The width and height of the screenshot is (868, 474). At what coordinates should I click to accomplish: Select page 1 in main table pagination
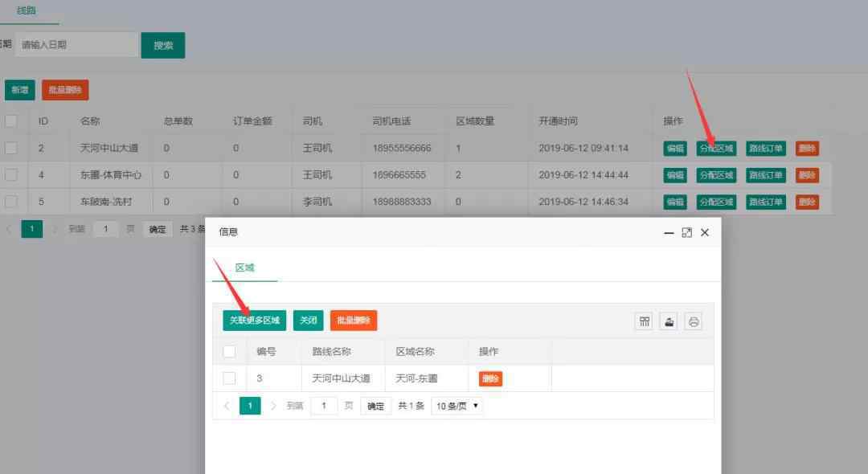(x=32, y=229)
